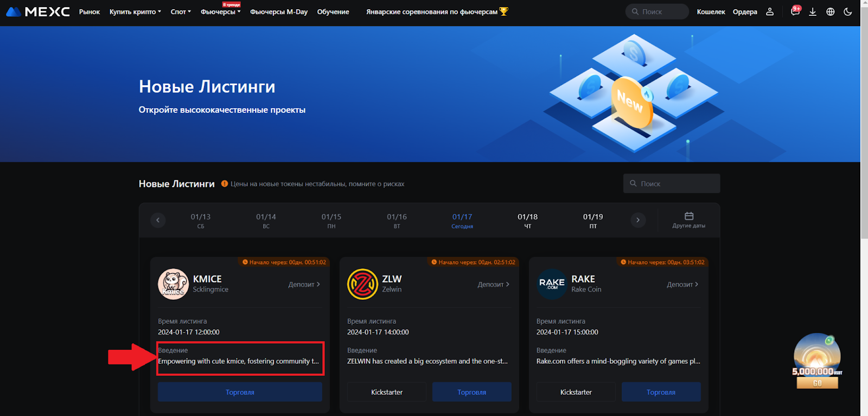Click the top navigation search field

click(657, 11)
